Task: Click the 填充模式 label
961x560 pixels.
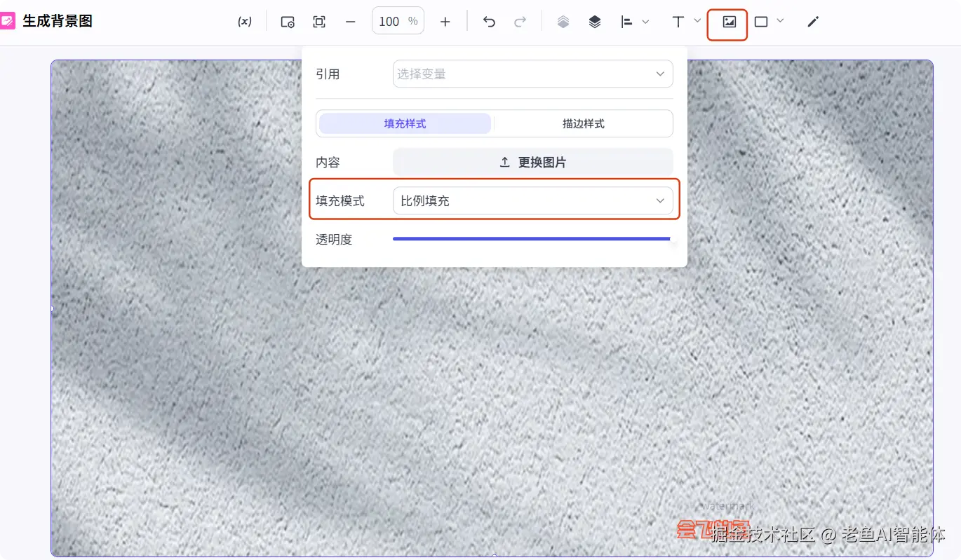Action: (340, 201)
